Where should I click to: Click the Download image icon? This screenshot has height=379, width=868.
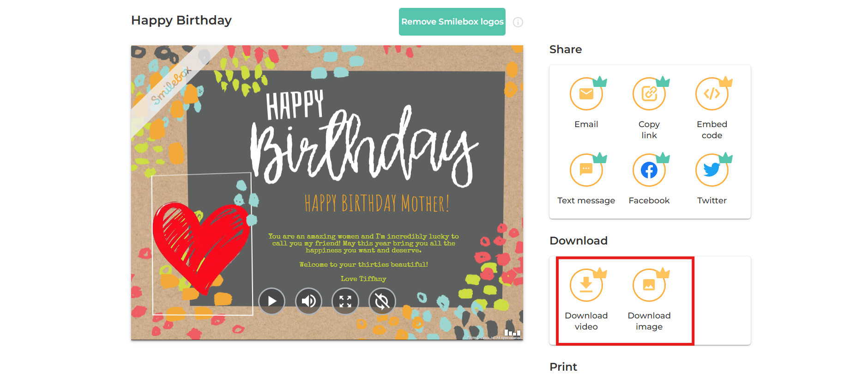pos(649,285)
